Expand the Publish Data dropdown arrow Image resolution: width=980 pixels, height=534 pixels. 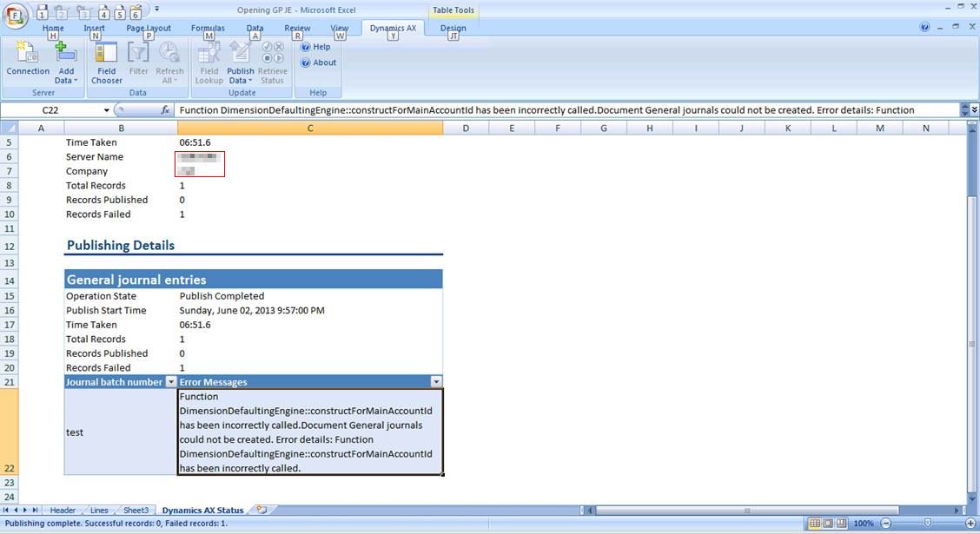(x=250, y=81)
